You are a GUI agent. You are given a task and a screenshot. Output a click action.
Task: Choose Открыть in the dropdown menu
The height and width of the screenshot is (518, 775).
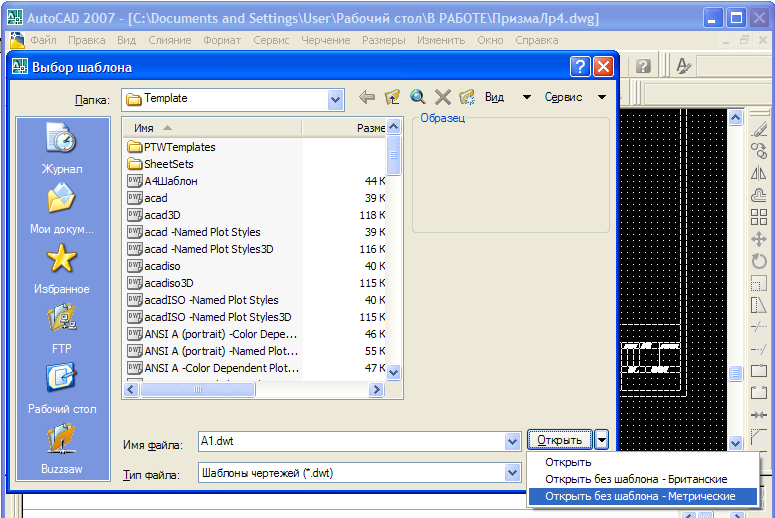point(643,462)
